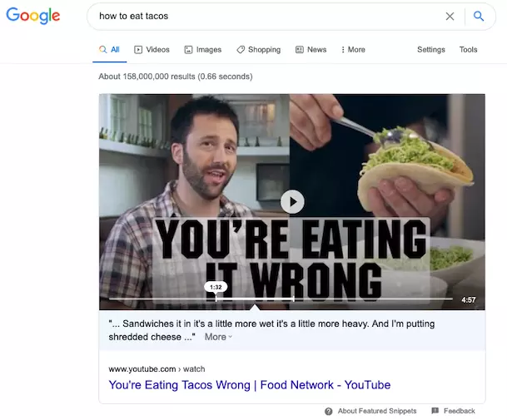
Task: Click the blue search magnifier icon
Action: click(479, 16)
